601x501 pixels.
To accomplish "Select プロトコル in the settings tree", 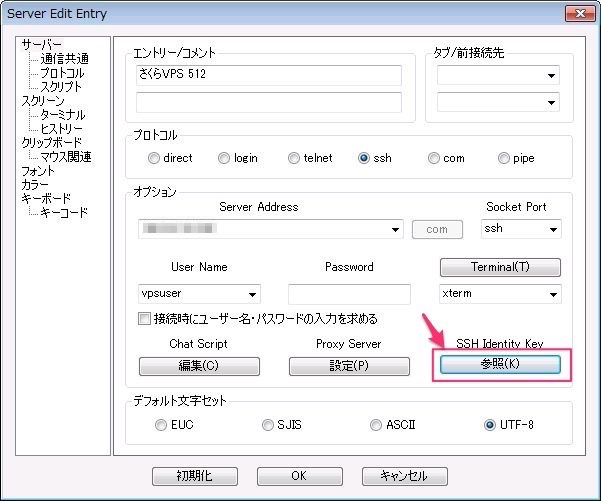I will pos(62,73).
